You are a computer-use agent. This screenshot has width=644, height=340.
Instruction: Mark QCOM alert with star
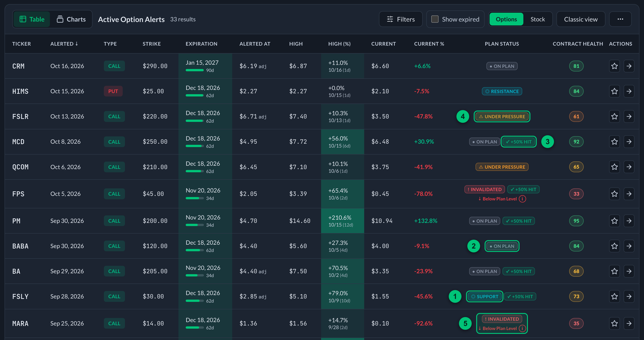point(614,167)
